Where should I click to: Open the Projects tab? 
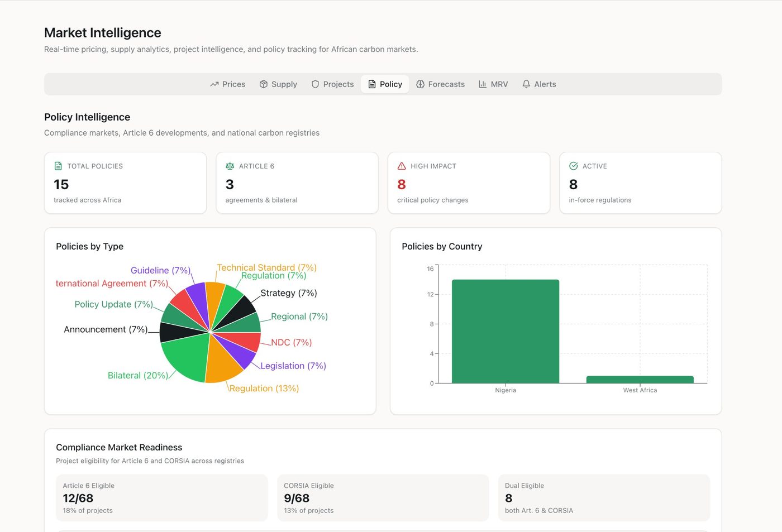coord(332,84)
